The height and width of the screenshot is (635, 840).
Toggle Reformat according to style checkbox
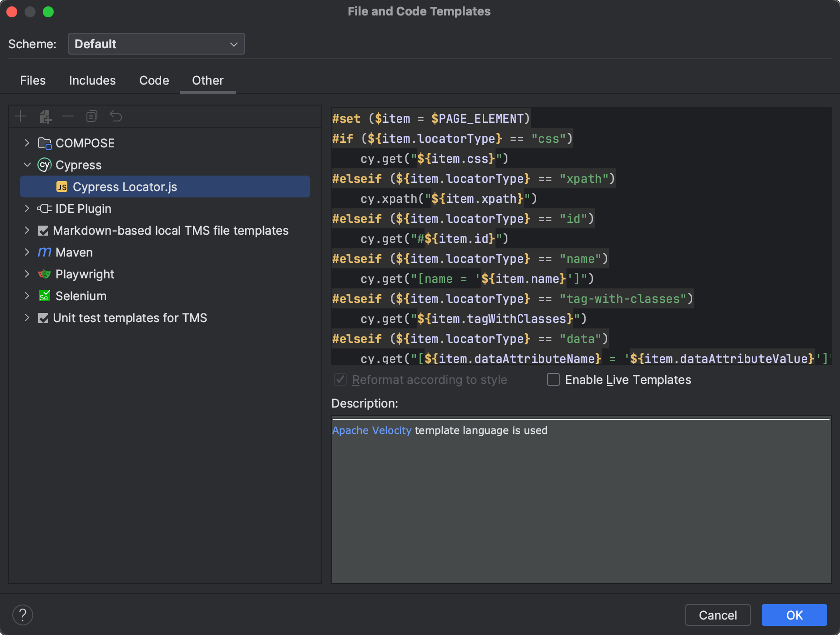[x=340, y=379]
